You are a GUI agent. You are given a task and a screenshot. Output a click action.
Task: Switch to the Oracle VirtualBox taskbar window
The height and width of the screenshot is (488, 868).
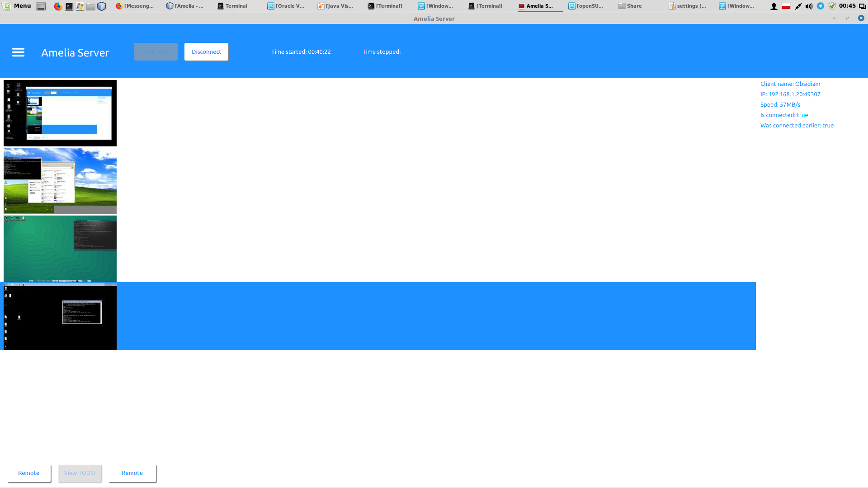tap(286, 6)
